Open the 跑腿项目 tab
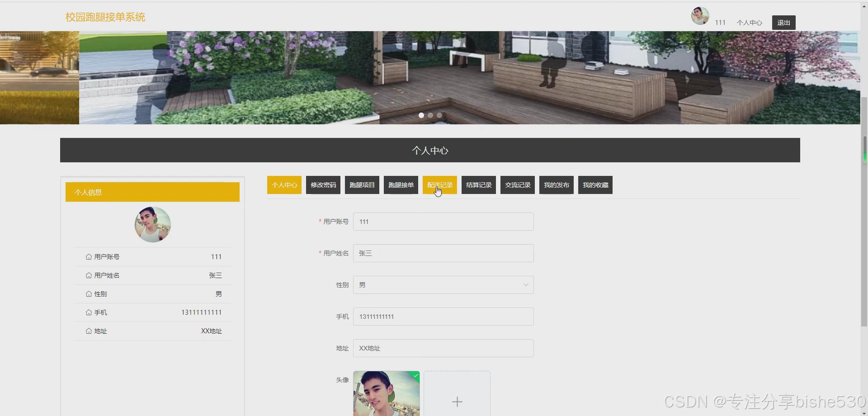 tap(362, 185)
